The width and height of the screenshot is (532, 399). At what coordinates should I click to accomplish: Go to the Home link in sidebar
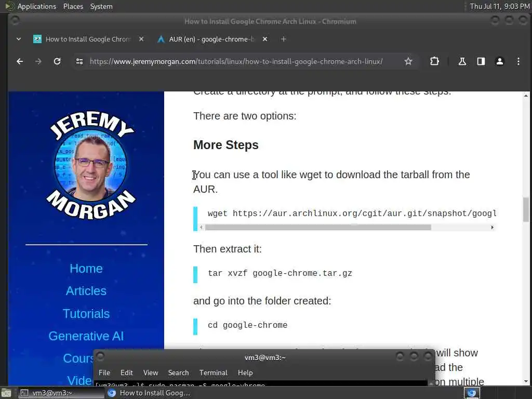(x=86, y=269)
